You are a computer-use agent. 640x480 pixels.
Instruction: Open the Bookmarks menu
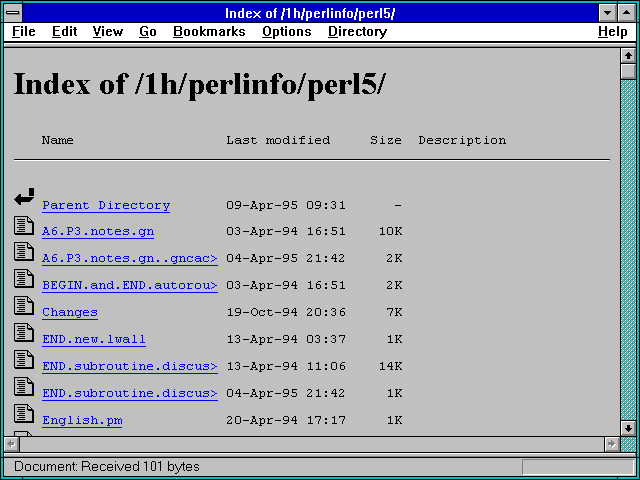pos(209,31)
